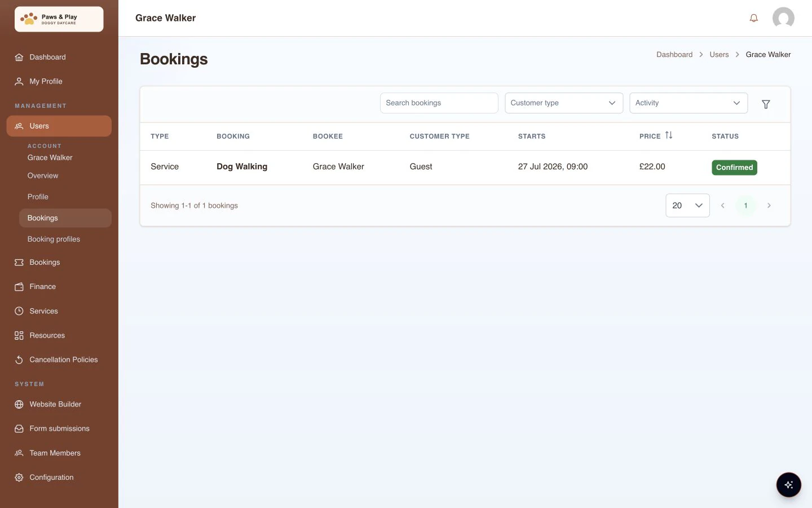Click the Customer Type column header
This screenshot has height=508, width=812.
coord(439,136)
